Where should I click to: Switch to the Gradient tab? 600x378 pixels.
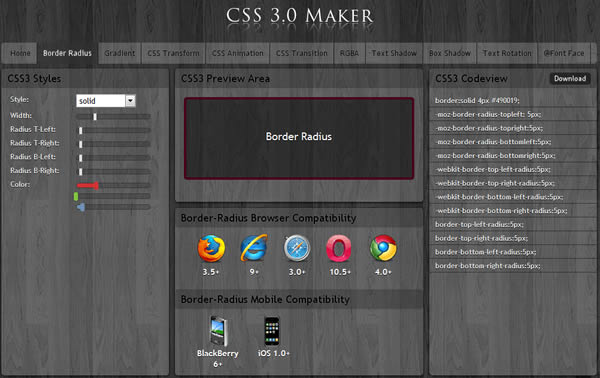pos(120,53)
